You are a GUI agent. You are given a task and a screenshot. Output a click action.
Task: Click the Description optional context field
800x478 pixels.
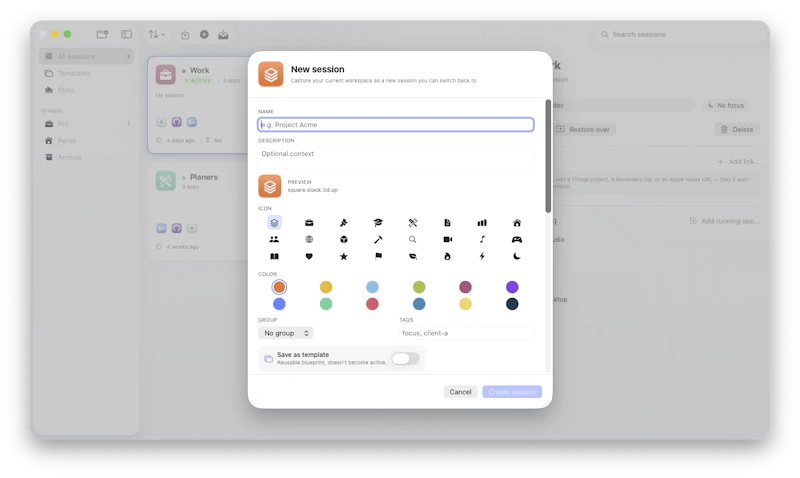click(396, 158)
